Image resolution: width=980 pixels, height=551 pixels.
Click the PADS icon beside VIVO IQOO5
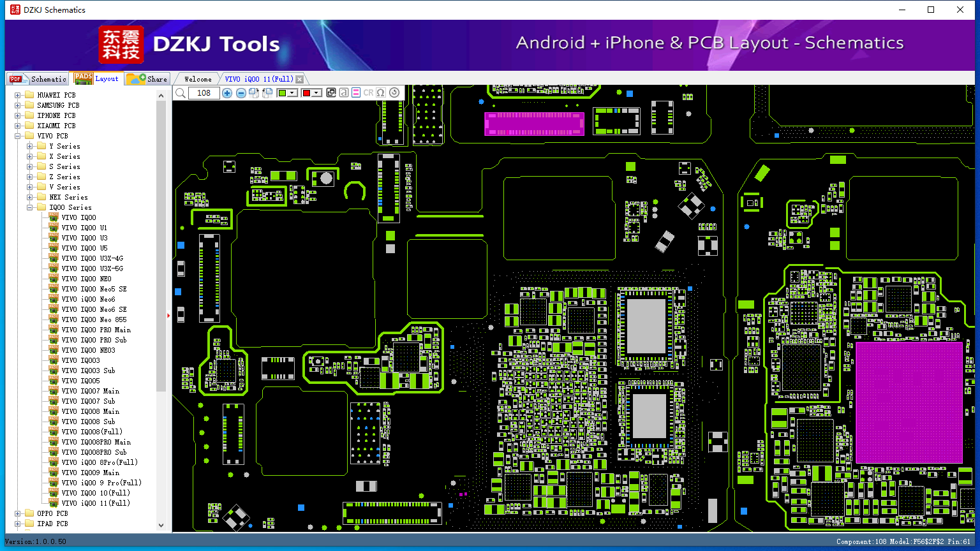pyautogui.click(x=54, y=381)
